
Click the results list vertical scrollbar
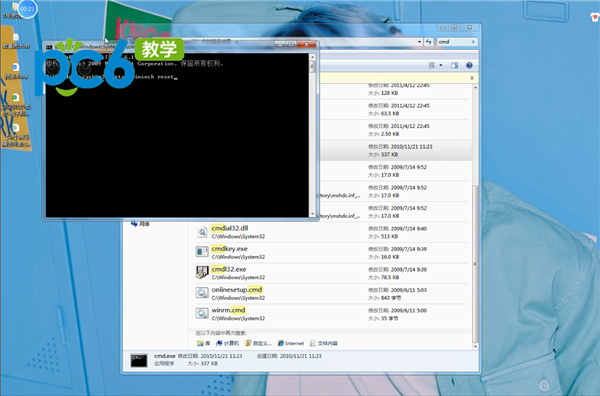point(475,217)
